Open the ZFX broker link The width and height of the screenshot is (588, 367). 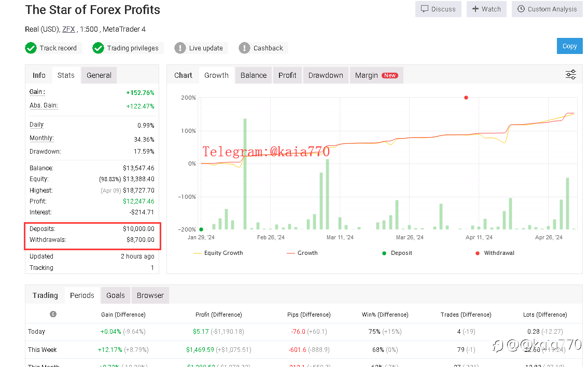(x=68, y=29)
